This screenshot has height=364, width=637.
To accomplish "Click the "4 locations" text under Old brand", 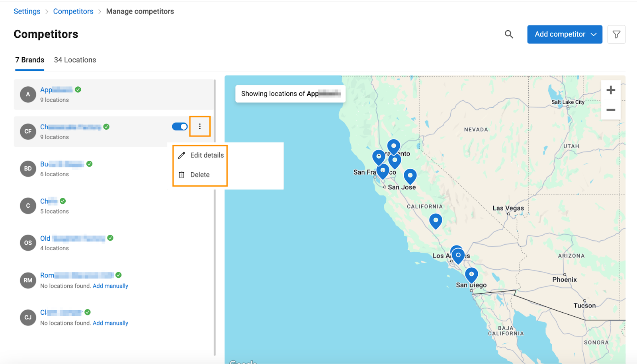I will pos(55,249).
